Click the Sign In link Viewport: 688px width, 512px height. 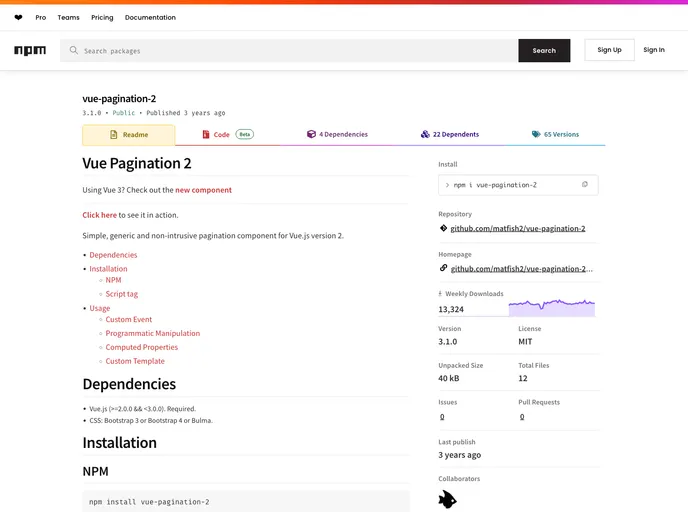654,50
